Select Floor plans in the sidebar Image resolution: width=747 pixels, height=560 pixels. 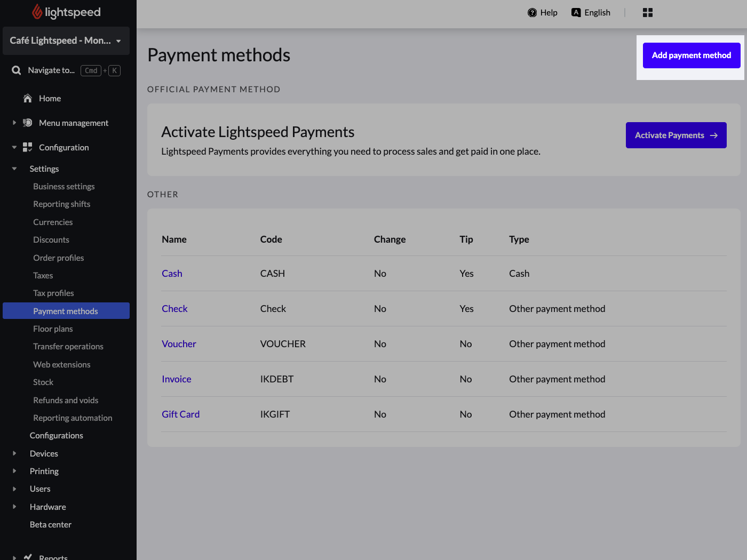tap(53, 329)
